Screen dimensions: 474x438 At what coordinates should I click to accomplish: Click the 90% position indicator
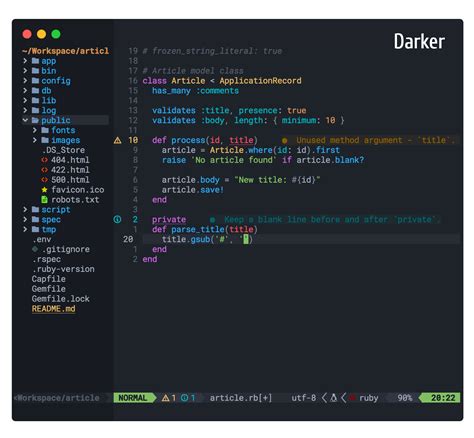click(x=404, y=398)
